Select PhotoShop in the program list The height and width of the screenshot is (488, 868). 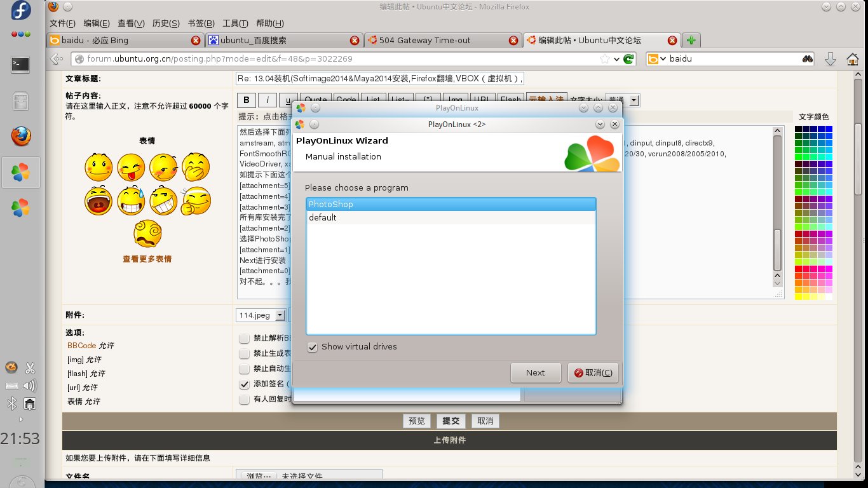(x=451, y=204)
